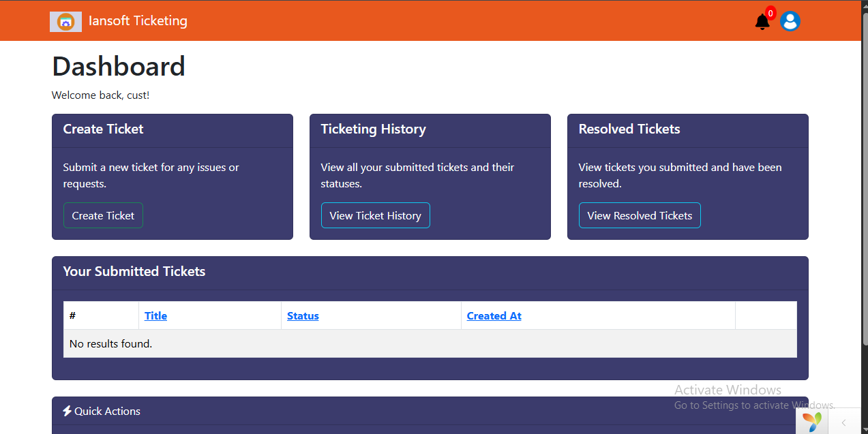Viewport: 868px width, 434px height.
Task: Click the 'Resolved Tickets' card title
Action: [629, 129]
